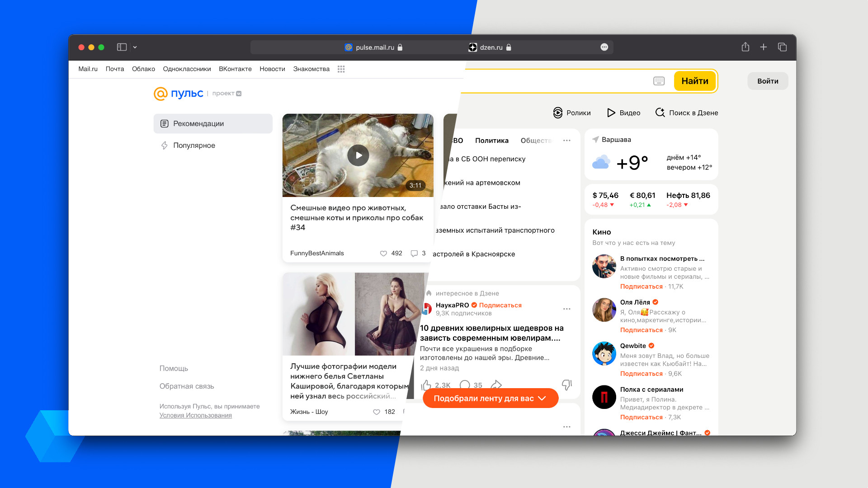868x488 pixels.
Task: Open Почта in the Mail.ru top bar
Action: pyautogui.click(x=115, y=69)
